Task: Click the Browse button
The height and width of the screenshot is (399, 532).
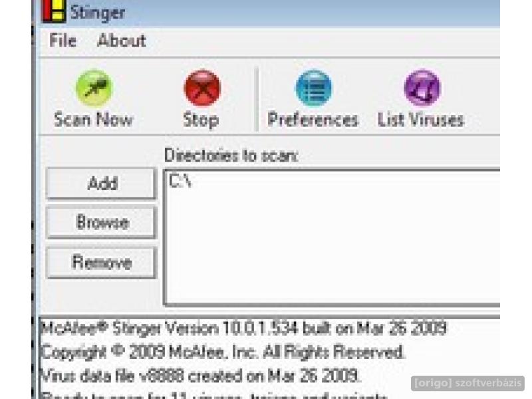Action: pos(102,223)
